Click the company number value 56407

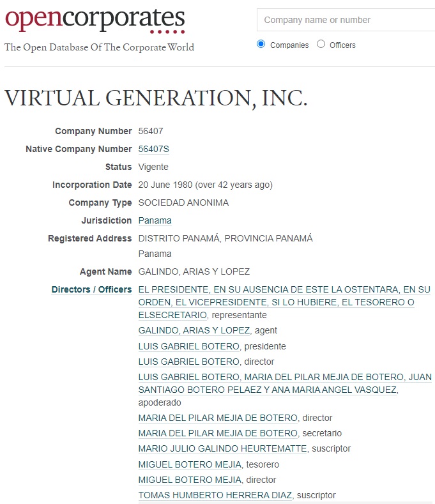pos(151,131)
